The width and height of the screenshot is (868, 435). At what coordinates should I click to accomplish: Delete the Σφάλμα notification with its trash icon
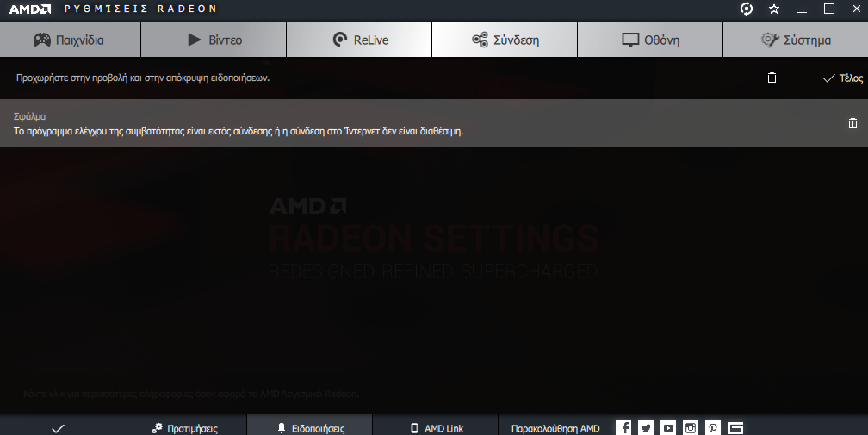coord(852,123)
